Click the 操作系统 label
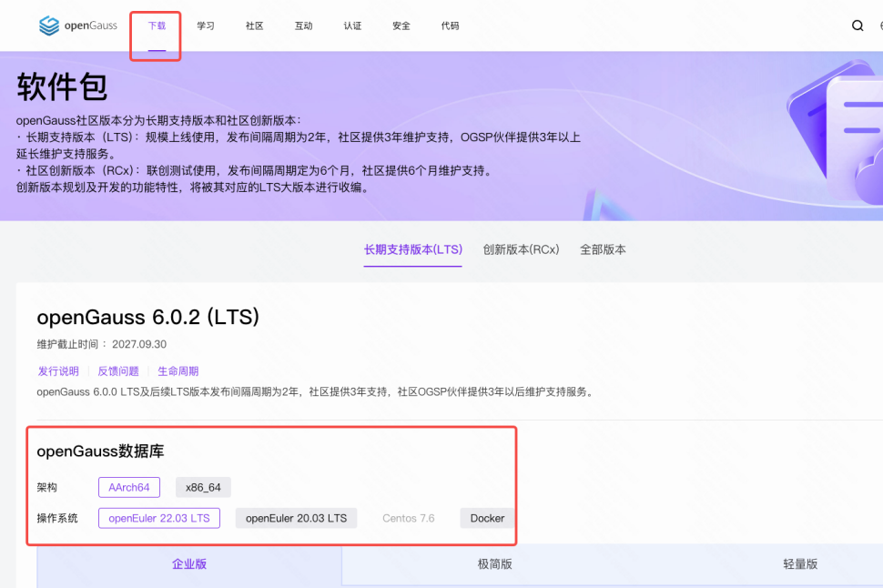 [x=56, y=518]
